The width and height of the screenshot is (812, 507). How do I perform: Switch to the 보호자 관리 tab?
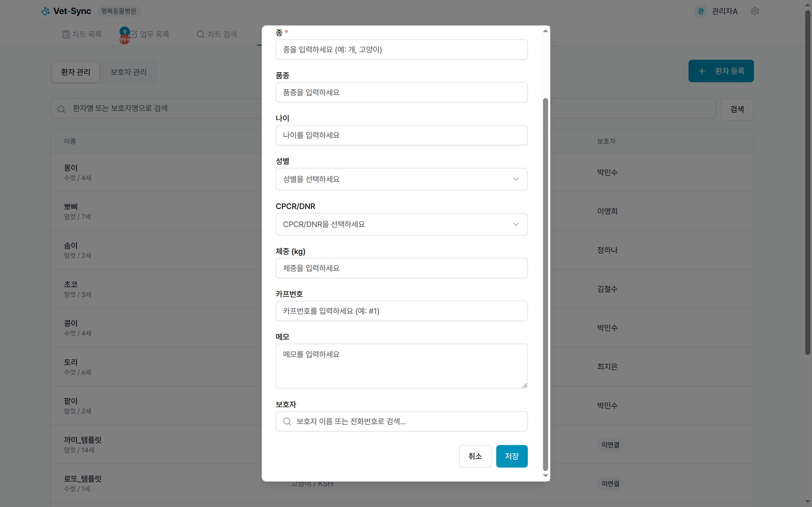pyautogui.click(x=128, y=72)
